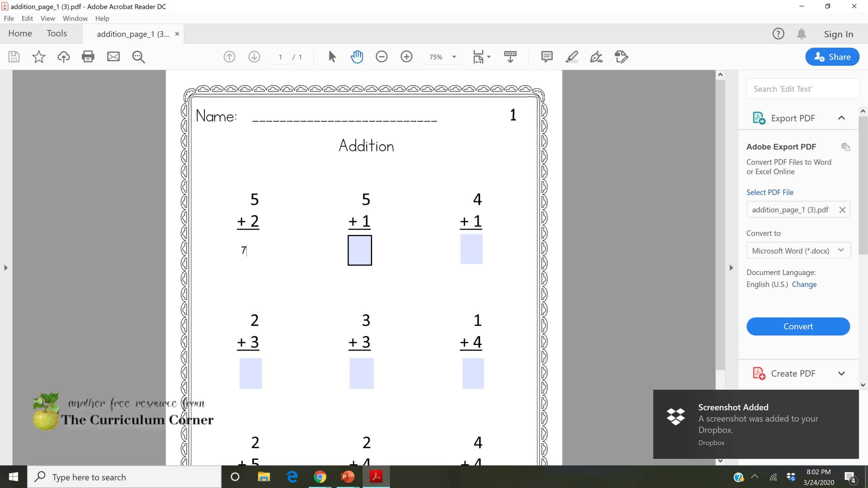This screenshot has width=868, height=488.
Task: Star the document as favorite
Action: [39, 57]
